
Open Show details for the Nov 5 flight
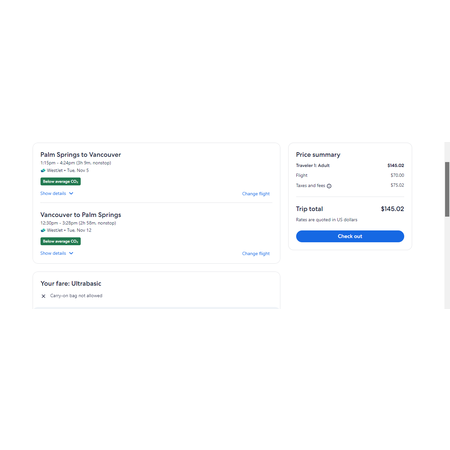[x=53, y=193]
